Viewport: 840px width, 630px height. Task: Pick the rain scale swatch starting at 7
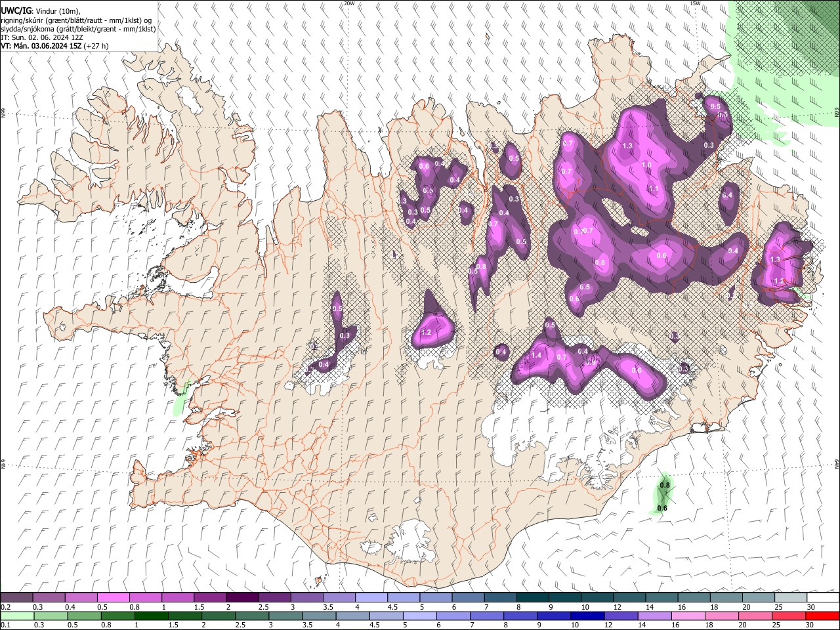click(486, 616)
